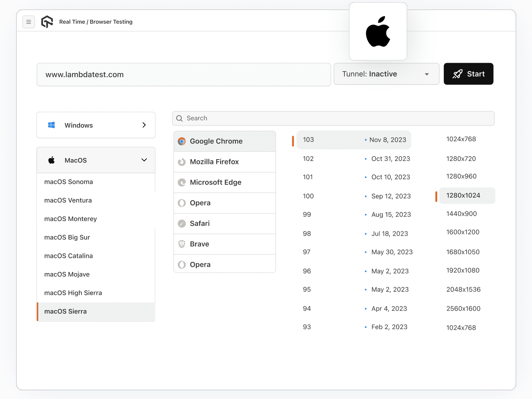
Task: Click the LambdaTest logo in the header
Action: tap(47, 22)
